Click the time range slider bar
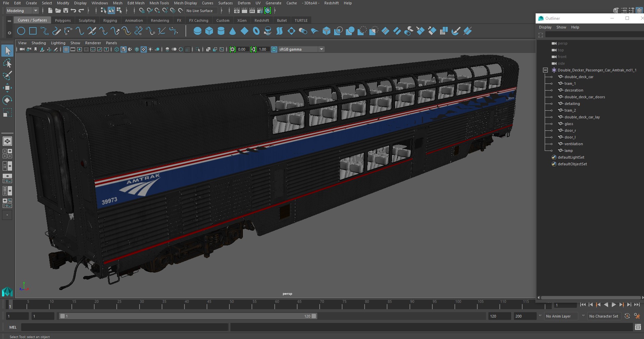This screenshot has height=339, width=644. point(188,316)
